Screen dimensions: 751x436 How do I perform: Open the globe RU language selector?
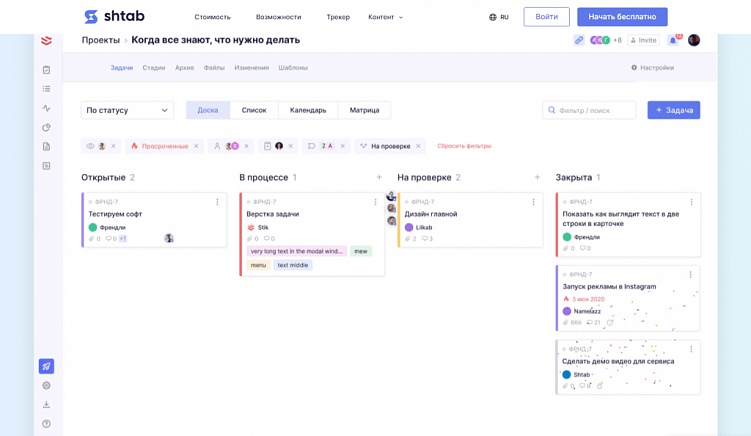tap(499, 17)
